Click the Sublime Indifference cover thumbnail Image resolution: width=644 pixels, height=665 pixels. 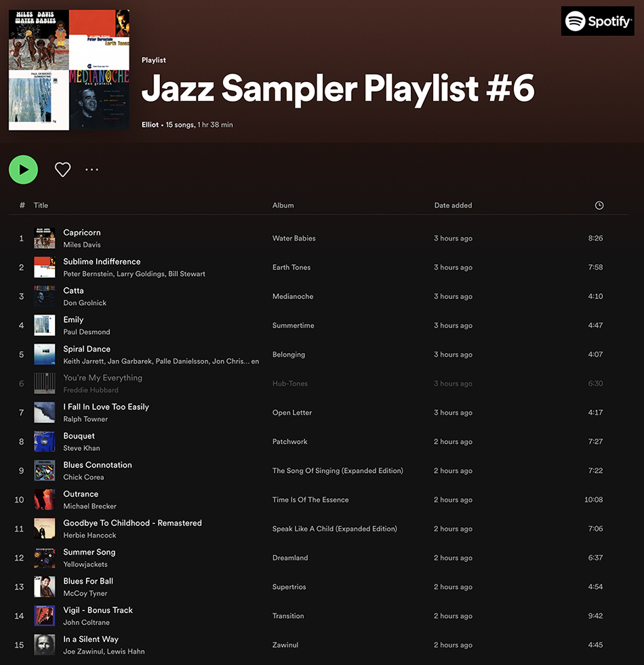(45, 267)
